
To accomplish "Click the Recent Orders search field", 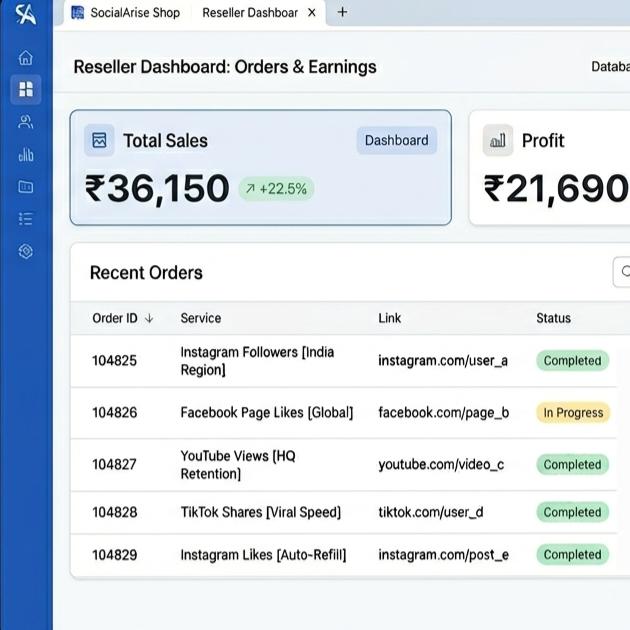I will point(622,272).
